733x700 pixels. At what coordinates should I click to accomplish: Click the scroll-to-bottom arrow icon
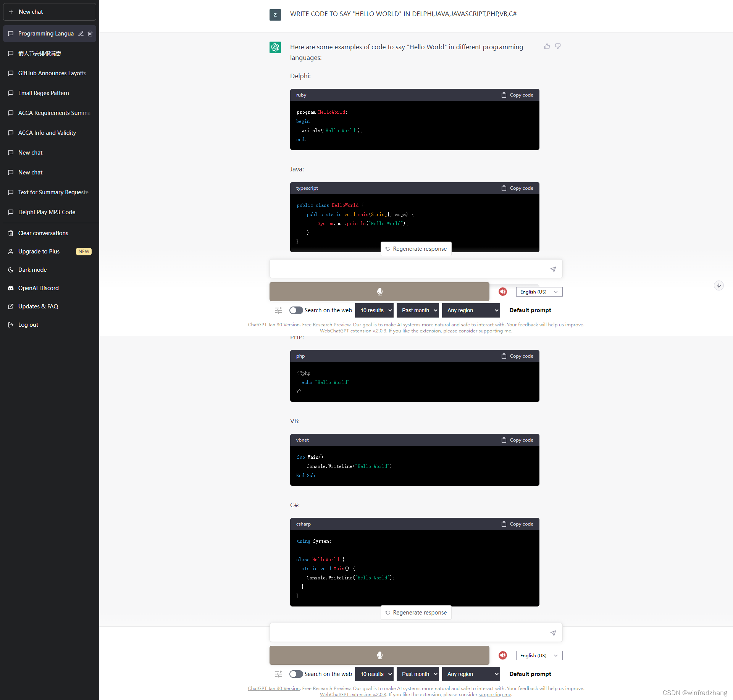point(718,285)
